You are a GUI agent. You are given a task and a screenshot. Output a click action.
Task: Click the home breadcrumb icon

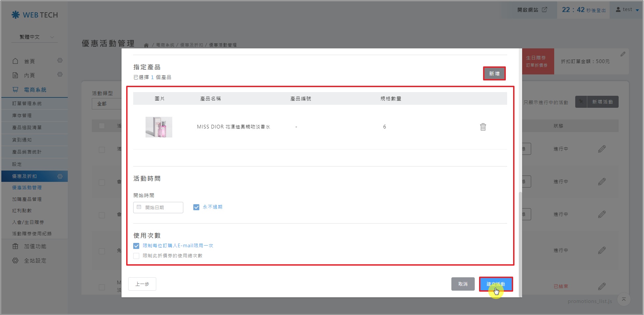[x=146, y=45]
